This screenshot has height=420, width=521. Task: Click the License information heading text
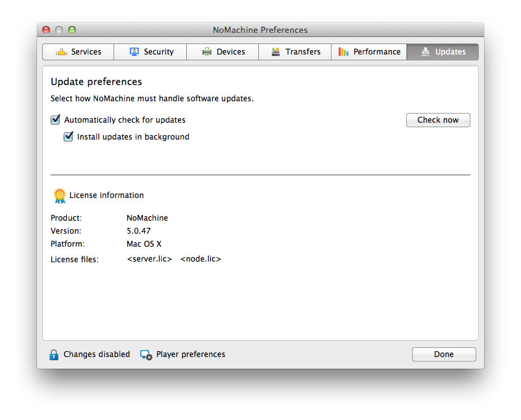[x=106, y=195]
